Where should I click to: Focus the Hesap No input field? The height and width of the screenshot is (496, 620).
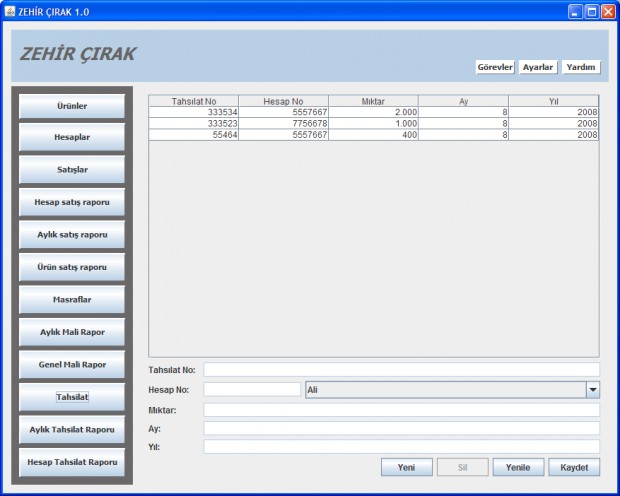tap(252, 390)
